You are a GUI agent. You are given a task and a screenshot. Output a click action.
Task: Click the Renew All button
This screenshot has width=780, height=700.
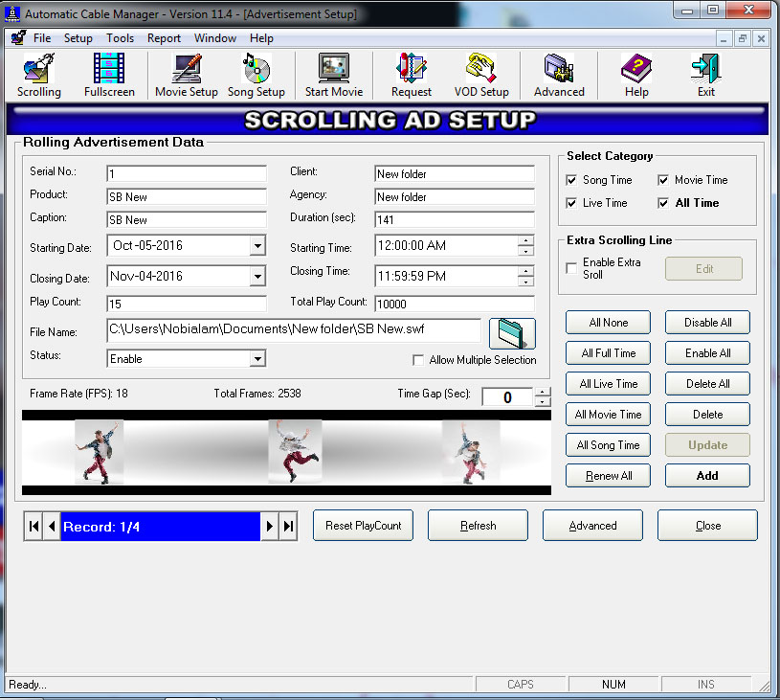pyautogui.click(x=608, y=475)
